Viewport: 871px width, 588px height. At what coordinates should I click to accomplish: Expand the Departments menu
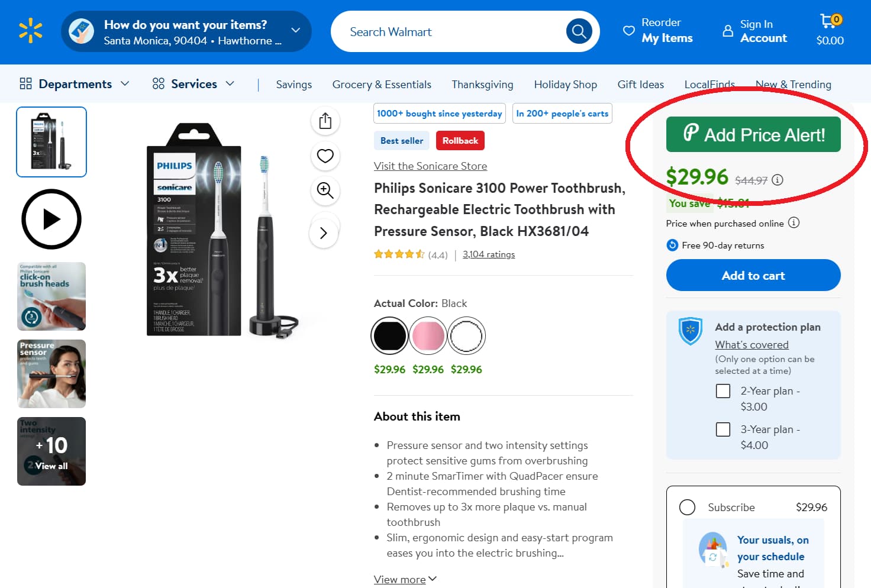tap(75, 83)
